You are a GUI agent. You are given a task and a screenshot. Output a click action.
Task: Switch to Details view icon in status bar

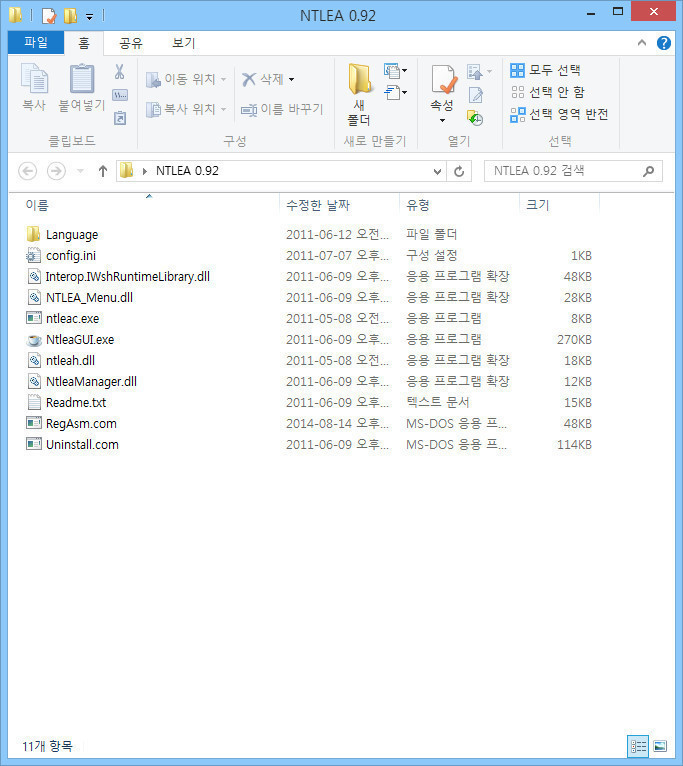tap(638, 746)
